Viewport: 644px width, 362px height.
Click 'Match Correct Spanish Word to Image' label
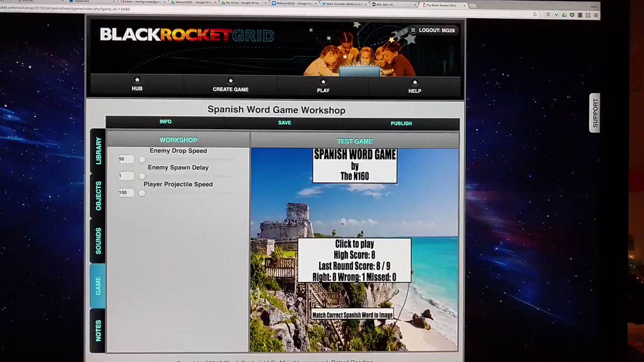click(x=352, y=315)
